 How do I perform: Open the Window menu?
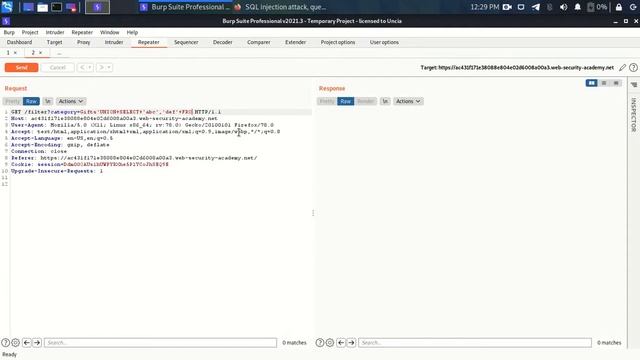[109, 32]
